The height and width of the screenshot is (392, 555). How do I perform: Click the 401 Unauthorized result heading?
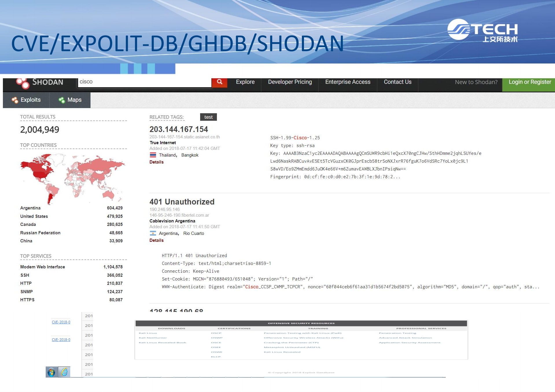[182, 202]
